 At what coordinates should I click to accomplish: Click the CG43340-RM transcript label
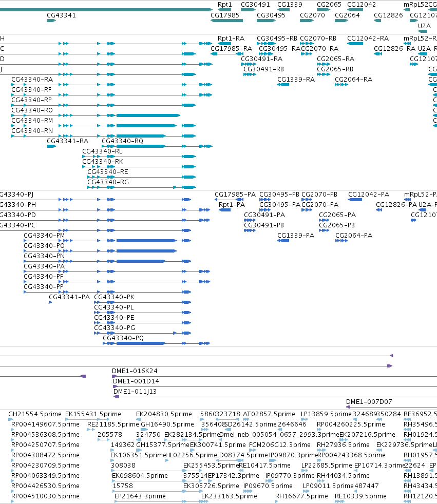[x=32, y=121]
